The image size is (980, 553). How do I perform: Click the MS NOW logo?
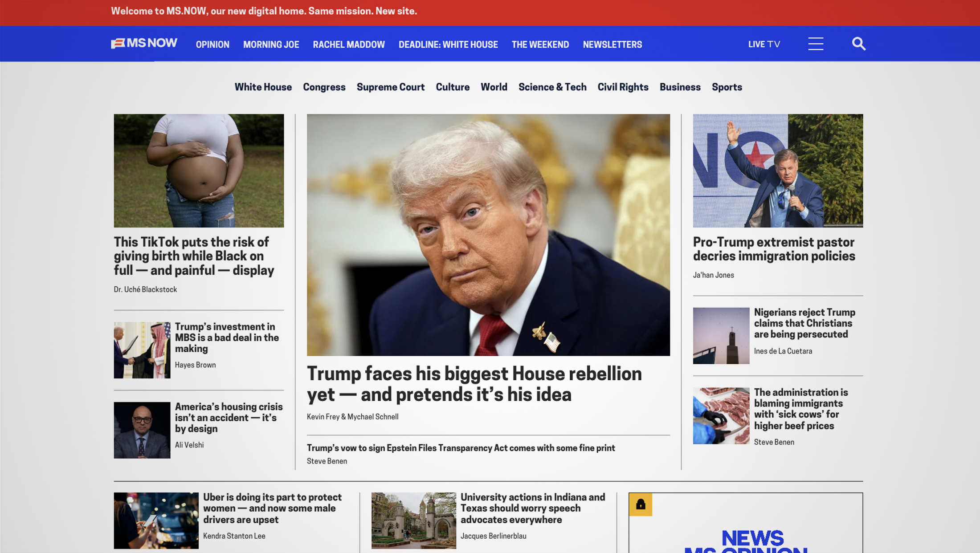point(144,43)
